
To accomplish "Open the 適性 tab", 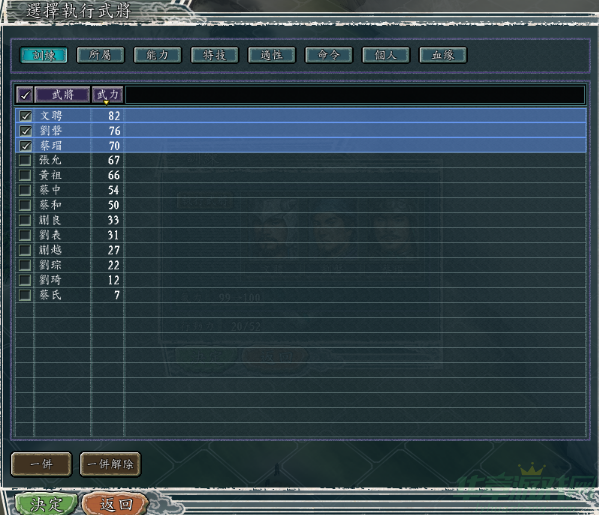I will click(272, 55).
